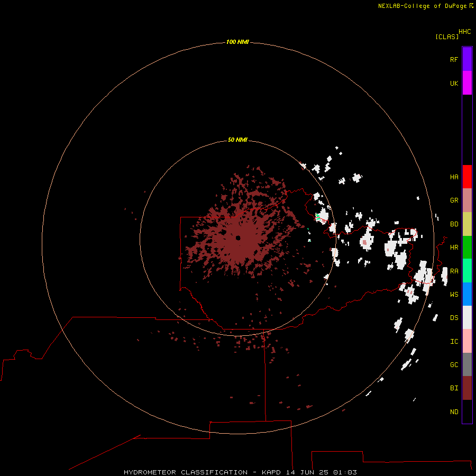Click the 50 NMI range ring label
Image resolution: width=476 pixels, height=476 pixels.
point(237,140)
